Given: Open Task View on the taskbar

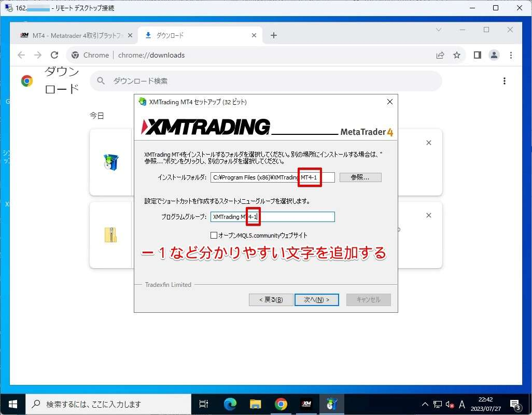Looking at the screenshot, I should 204,404.
